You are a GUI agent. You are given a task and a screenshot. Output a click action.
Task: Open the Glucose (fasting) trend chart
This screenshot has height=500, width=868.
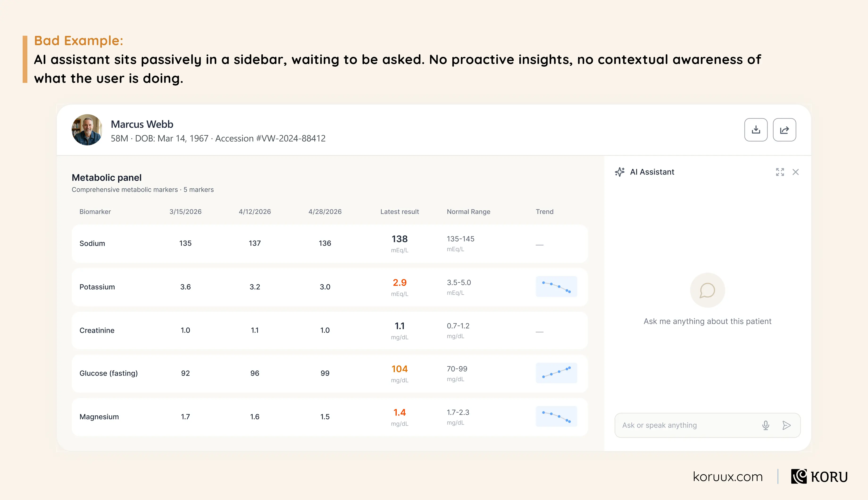point(556,373)
